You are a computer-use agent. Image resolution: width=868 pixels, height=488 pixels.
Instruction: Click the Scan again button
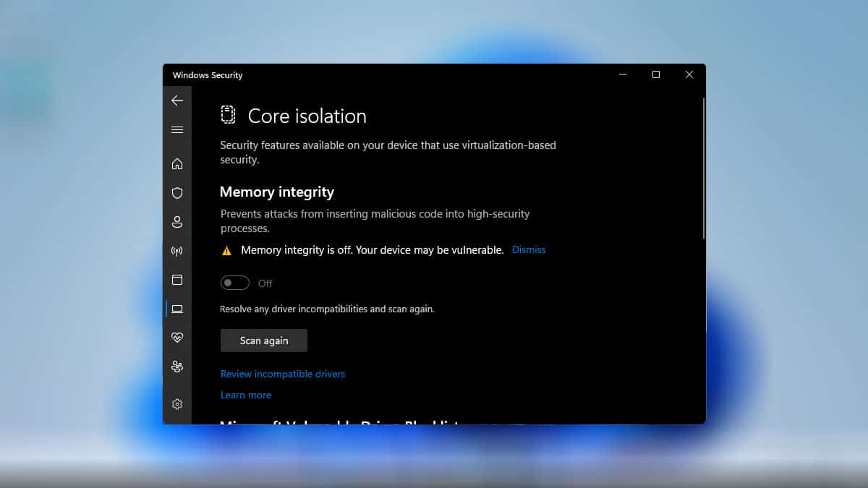click(263, 340)
